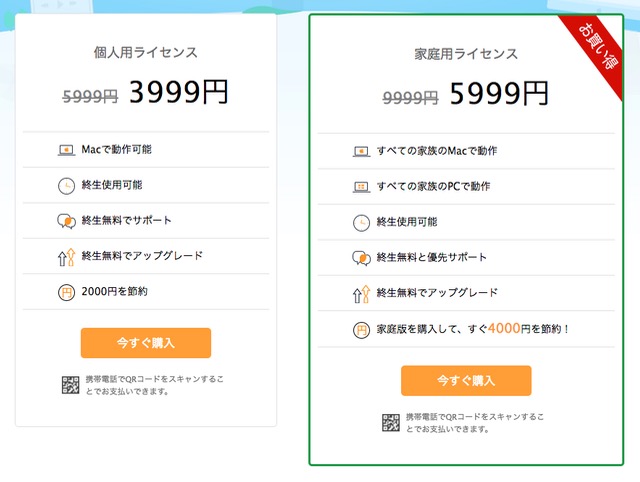Click the family license 今すぐ購入 button
This screenshot has height=482, width=640.
pyautogui.click(x=466, y=380)
